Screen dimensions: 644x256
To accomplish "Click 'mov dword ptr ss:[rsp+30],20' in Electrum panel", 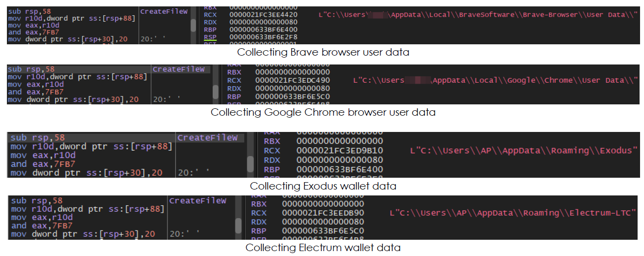I will point(83,234).
